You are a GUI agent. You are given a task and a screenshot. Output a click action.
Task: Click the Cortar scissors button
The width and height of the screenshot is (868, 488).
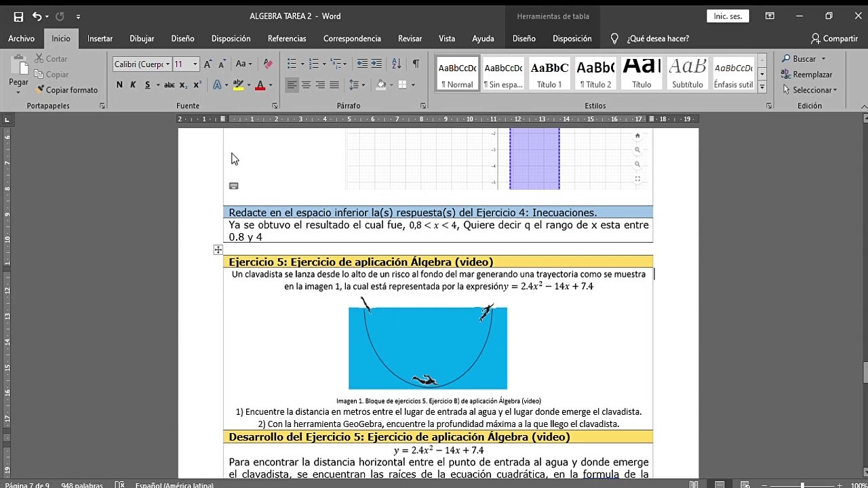(52, 59)
